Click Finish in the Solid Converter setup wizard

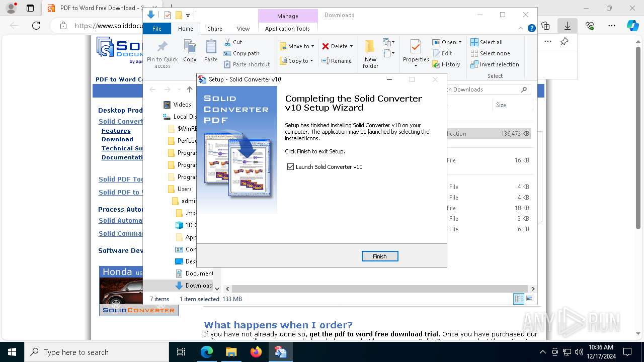(x=380, y=256)
